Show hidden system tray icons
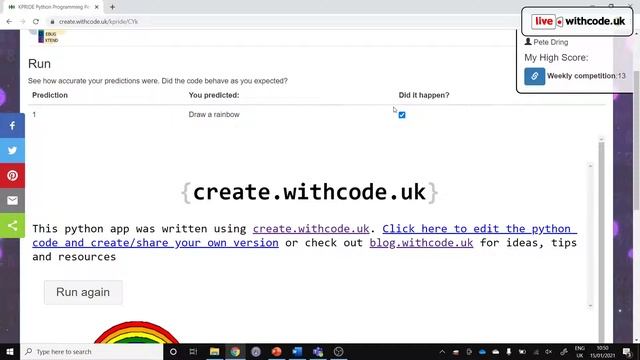The image size is (640, 360). point(442,351)
